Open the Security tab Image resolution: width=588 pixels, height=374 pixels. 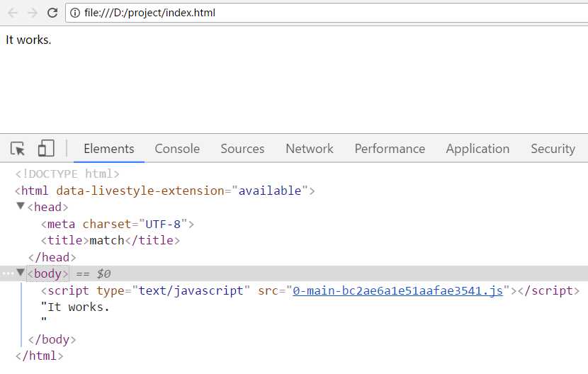pyautogui.click(x=553, y=149)
